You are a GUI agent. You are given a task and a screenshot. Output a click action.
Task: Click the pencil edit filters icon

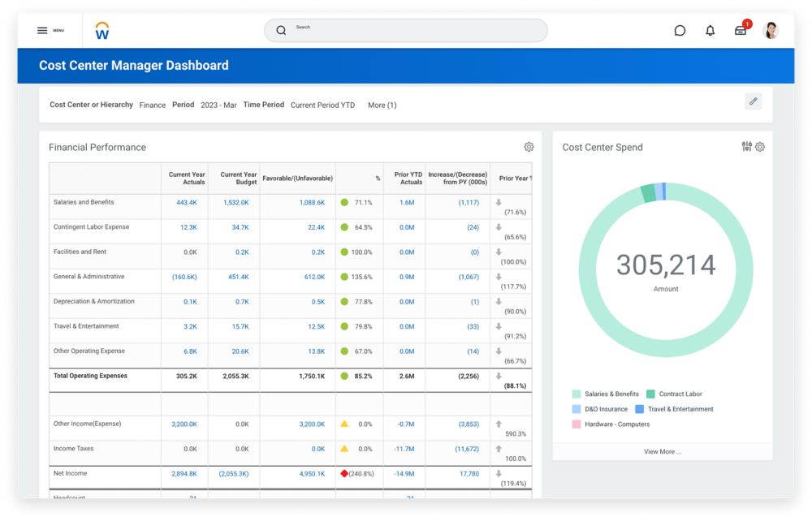(x=754, y=101)
